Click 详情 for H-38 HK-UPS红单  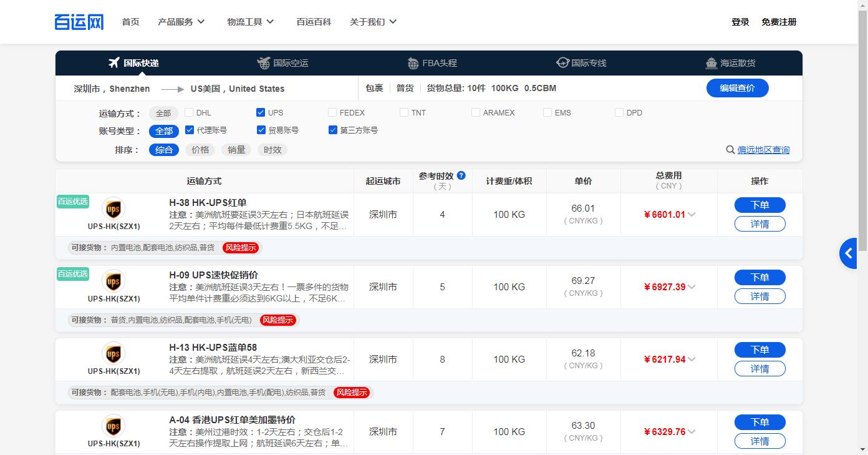pyautogui.click(x=759, y=224)
